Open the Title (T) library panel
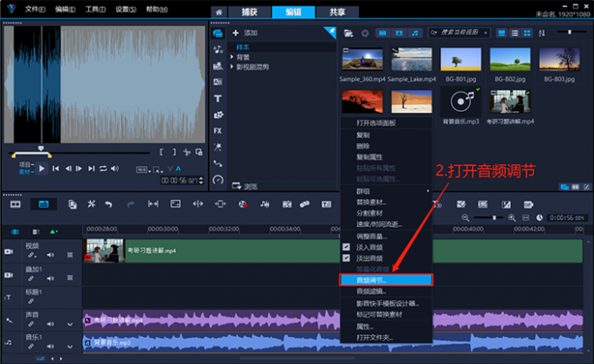This screenshot has height=364, width=594. pos(218,98)
